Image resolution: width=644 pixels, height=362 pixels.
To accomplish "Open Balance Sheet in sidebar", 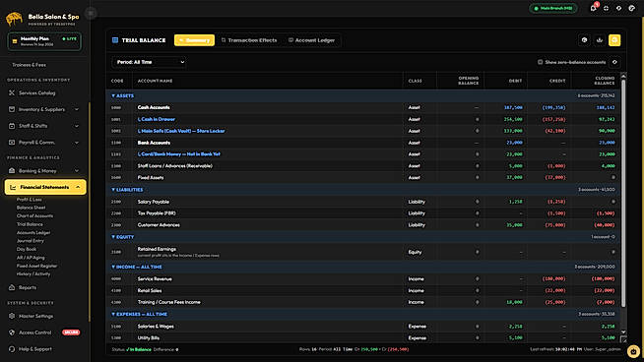I will coord(32,208).
